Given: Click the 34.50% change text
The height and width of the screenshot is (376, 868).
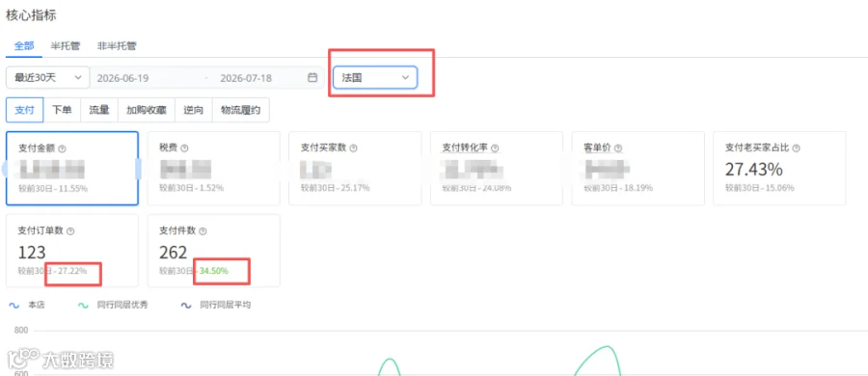Looking at the screenshot, I should [214, 271].
